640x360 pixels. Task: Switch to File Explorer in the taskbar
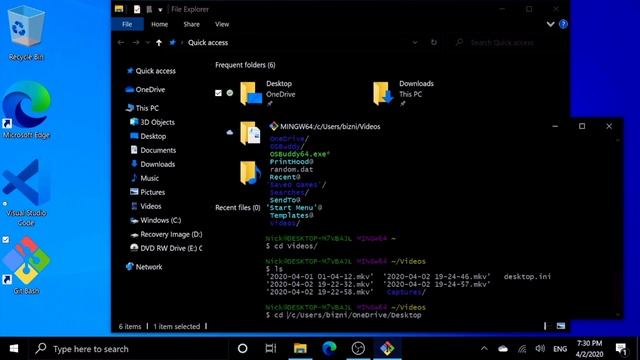(x=300, y=349)
